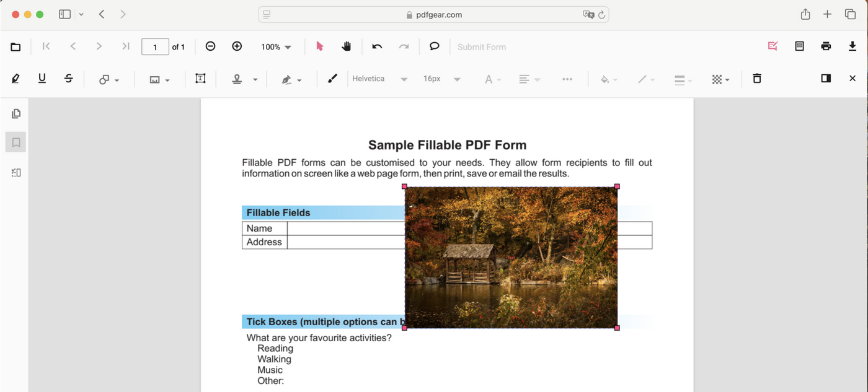Viewport: 868px width, 392px height.
Task: Open the opacity checkerboard dropdown
Action: 720,79
